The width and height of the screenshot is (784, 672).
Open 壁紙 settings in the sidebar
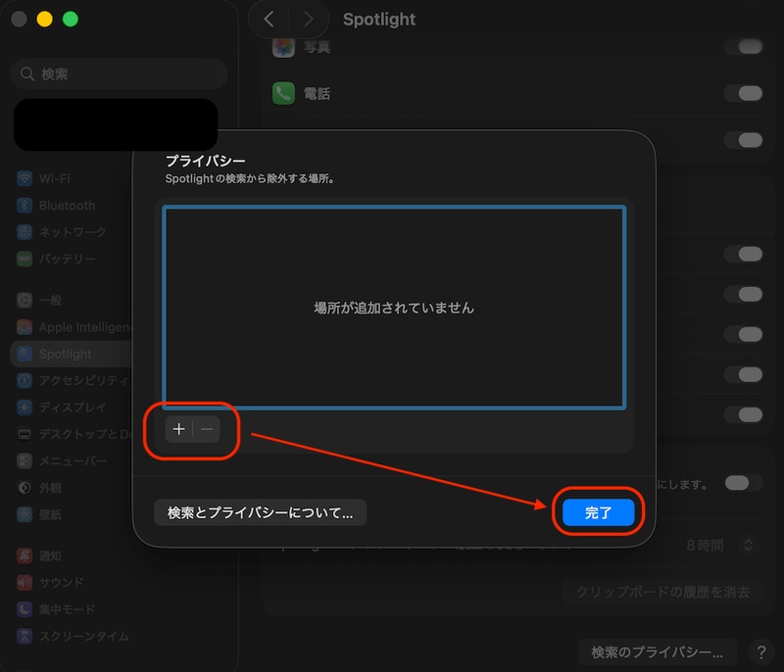point(73,514)
